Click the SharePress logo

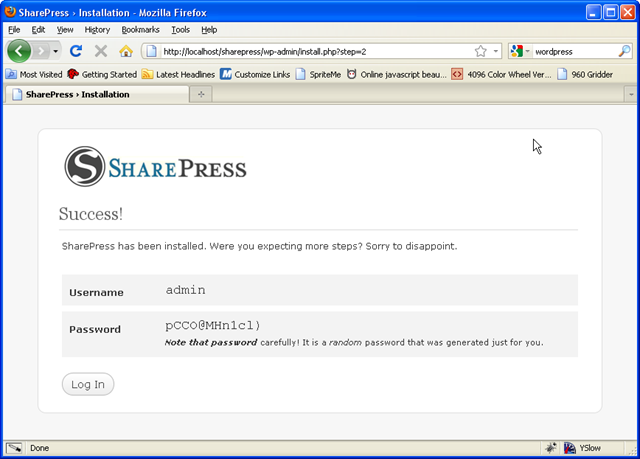pos(156,166)
